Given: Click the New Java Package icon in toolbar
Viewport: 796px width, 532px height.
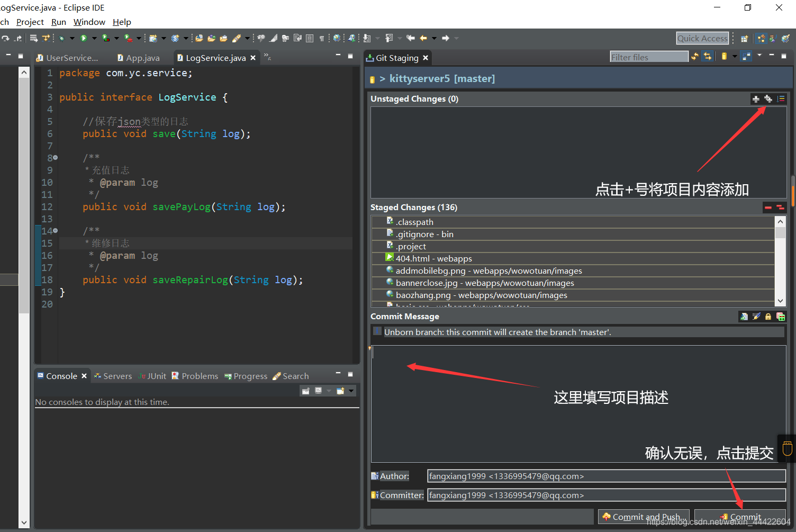Looking at the screenshot, I should coord(153,38).
